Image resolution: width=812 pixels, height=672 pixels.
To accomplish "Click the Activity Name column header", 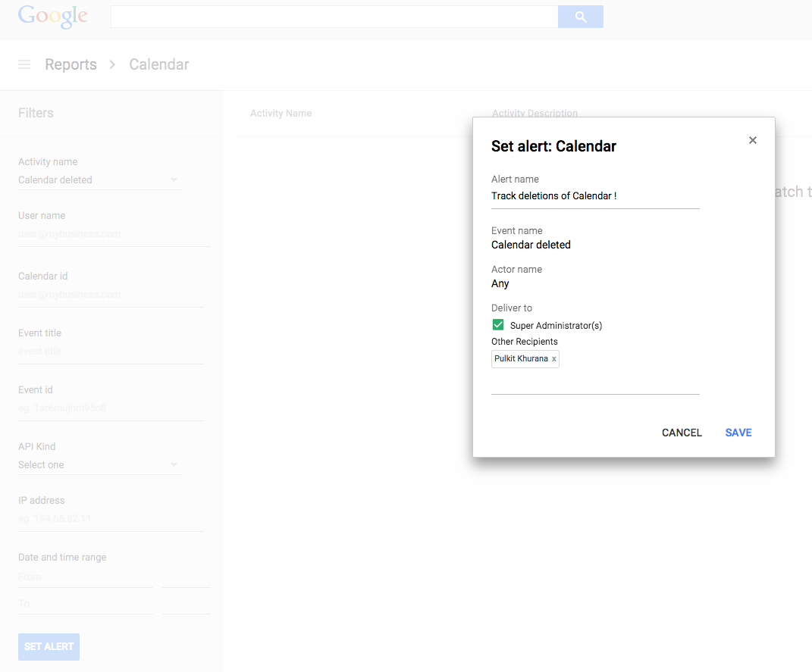I will pyautogui.click(x=281, y=114).
